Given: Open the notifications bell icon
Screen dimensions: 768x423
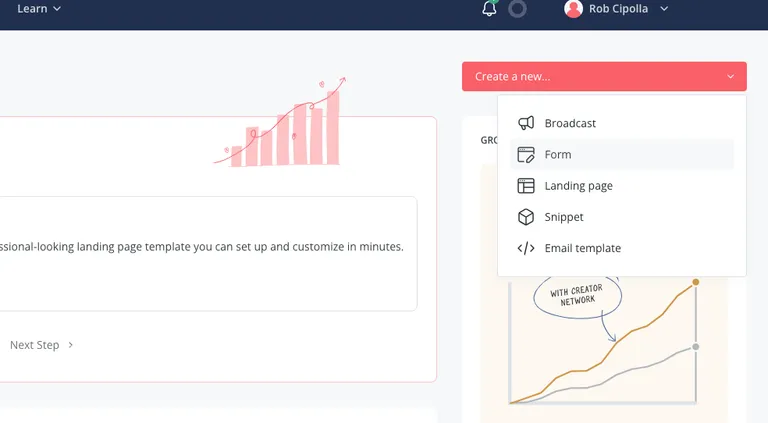Looking at the screenshot, I should click(489, 8).
